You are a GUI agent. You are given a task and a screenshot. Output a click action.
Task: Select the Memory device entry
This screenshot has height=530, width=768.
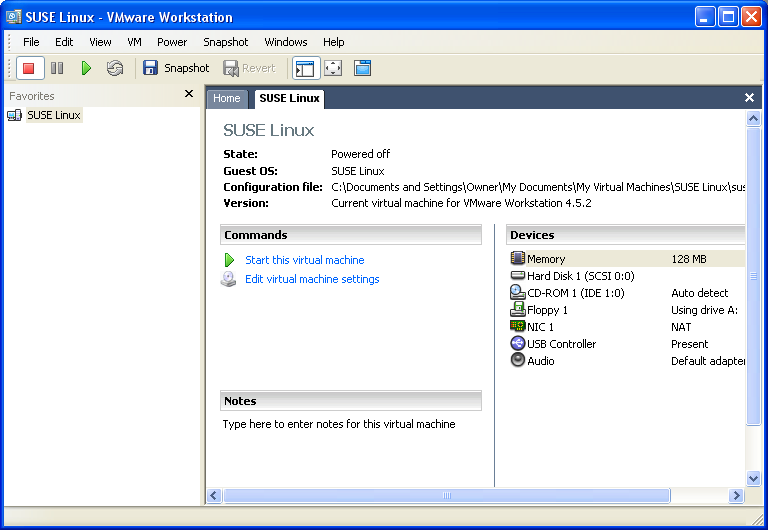[x=546, y=259]
